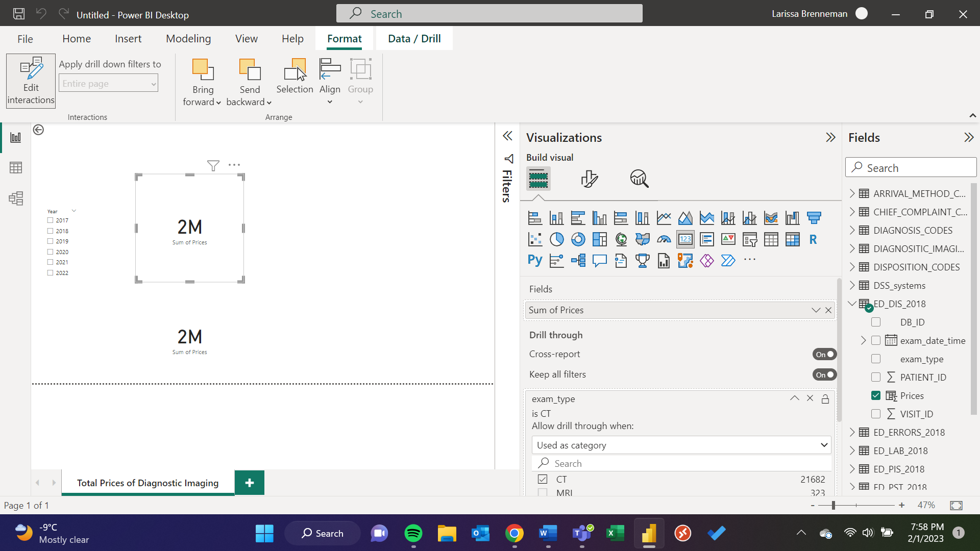Select the Python visual icon
This screenshot has width=980, height=551.
pos(535,260)
